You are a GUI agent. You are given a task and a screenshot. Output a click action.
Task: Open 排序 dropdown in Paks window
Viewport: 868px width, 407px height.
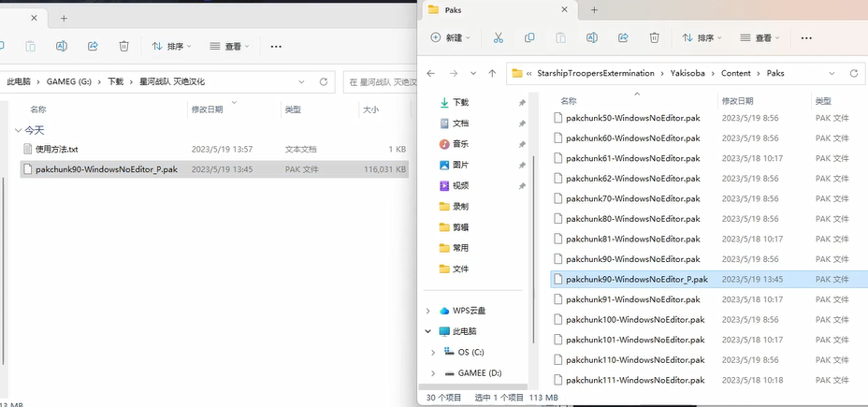(x=702, y=37)
